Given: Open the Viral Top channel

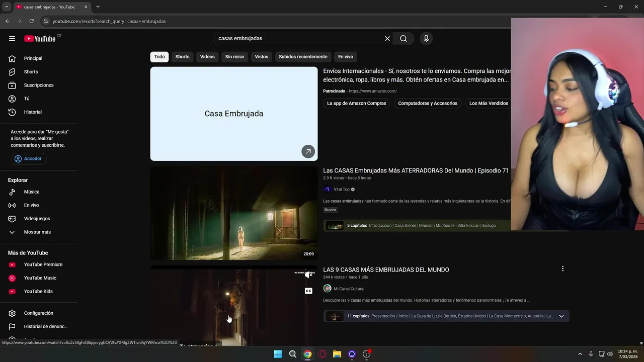Looking at the screenshot, I should 342,190.
